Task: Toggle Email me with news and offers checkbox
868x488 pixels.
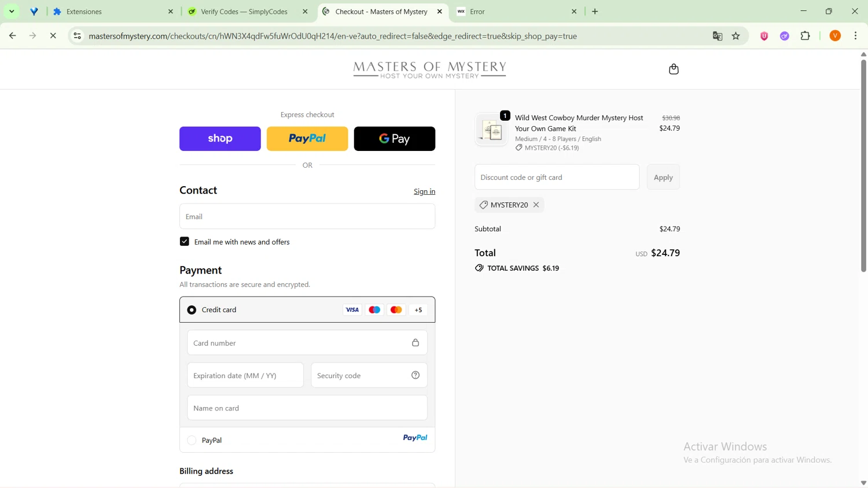Action: point(185,242)
